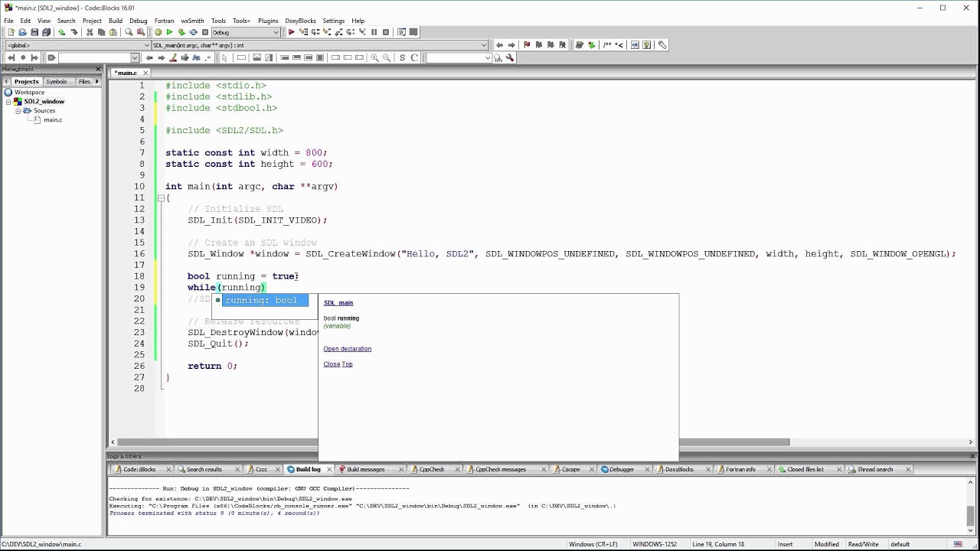Click the Stop debugger icon

coord(386,32)
